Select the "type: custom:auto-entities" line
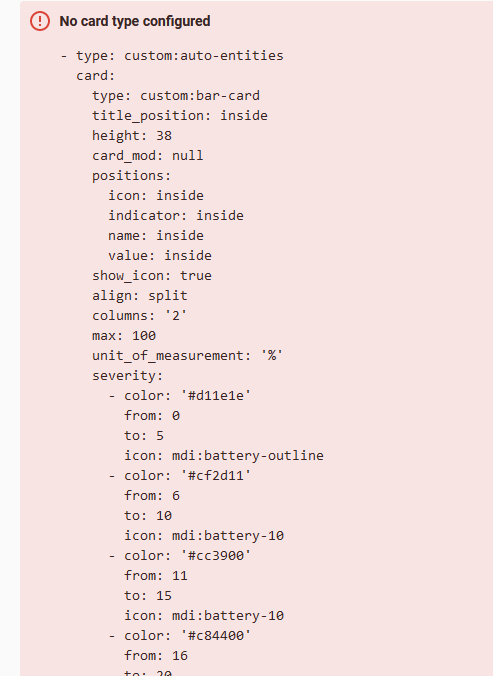Image resolution: width=493 pixels, height=676 pixels. 180,56
